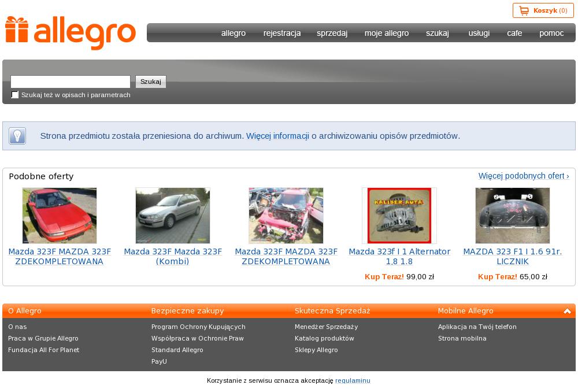Open the wrecked pink Mazda thumbnail
Viewport: 578px width, 392px height.
[x=286, y=216]
